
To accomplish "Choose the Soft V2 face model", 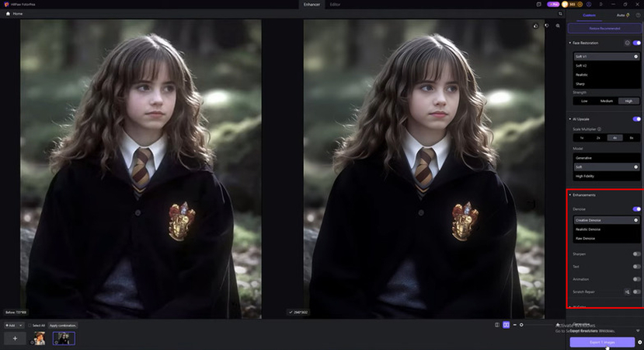I will (607, 65).
